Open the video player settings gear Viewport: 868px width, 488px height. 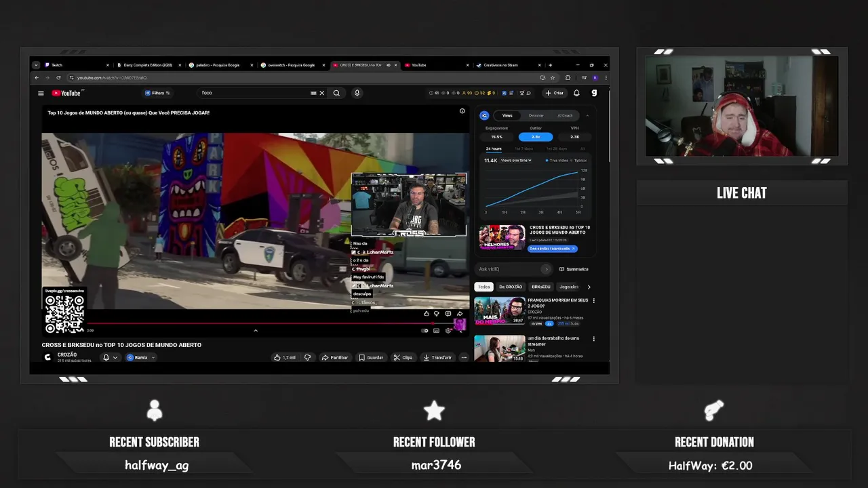pos(448,331)
